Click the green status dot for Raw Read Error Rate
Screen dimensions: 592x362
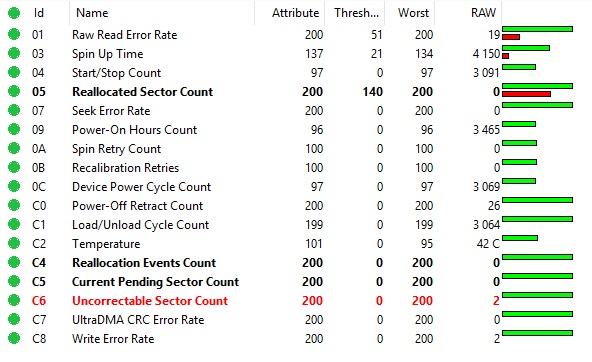14,34
